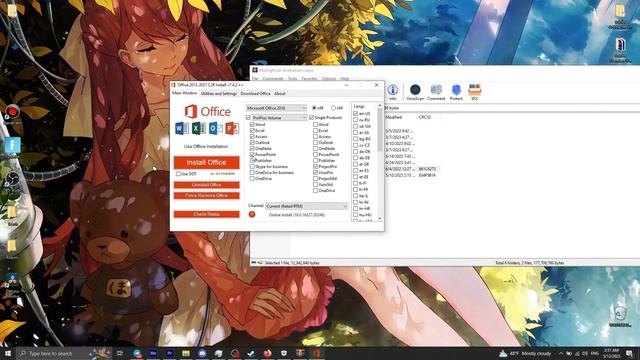
Task: Click the Check Status button
Action: (207, 214)
